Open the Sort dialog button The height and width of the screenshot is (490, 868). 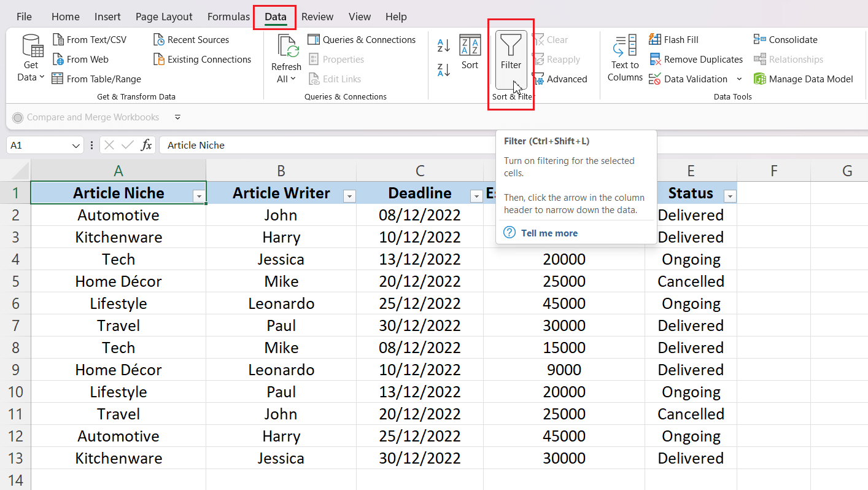click(470, 58)
